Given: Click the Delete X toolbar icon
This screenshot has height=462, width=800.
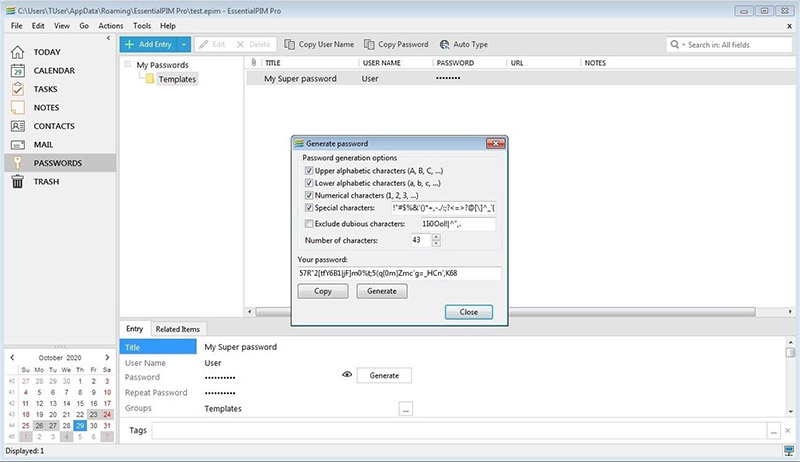Looking at the screenshot, I should (240, 44).
